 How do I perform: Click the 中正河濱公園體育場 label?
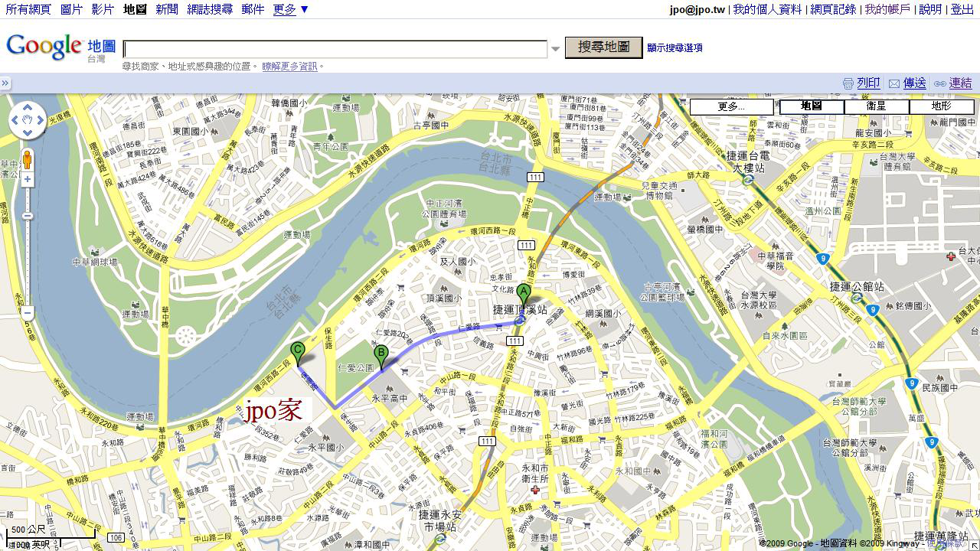(446, 209)
